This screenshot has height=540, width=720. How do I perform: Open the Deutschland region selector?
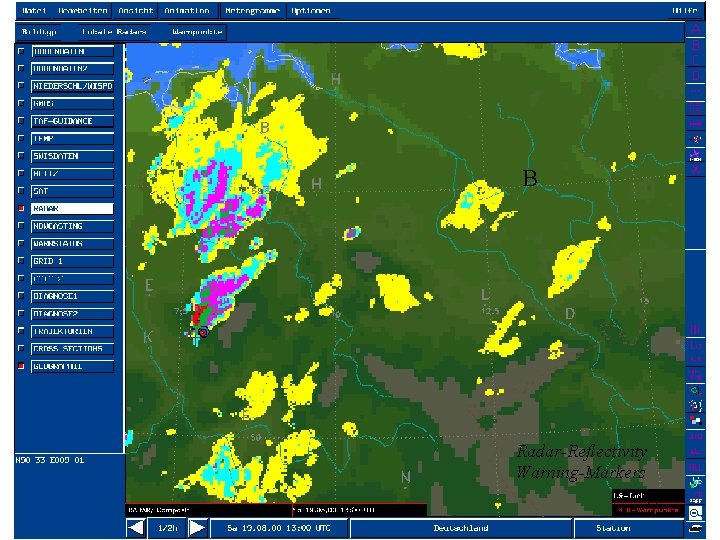pyautogui.click(x=461, y=528)
